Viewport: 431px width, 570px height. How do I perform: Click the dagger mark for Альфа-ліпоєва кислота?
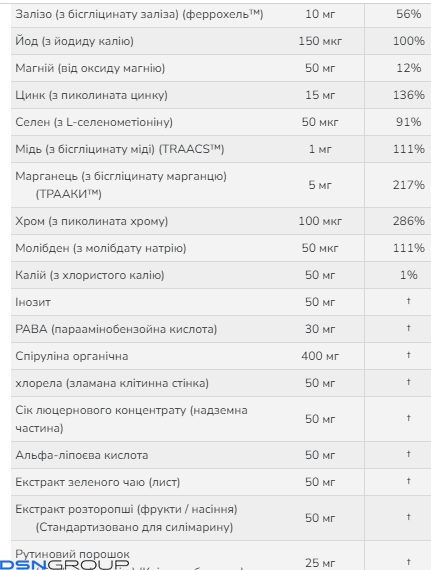click(x=408, y=454)
